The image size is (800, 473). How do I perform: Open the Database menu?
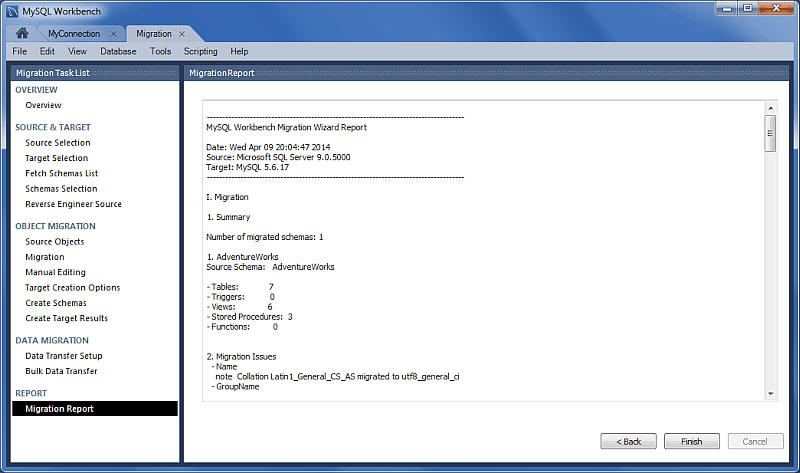coord(118,51)
